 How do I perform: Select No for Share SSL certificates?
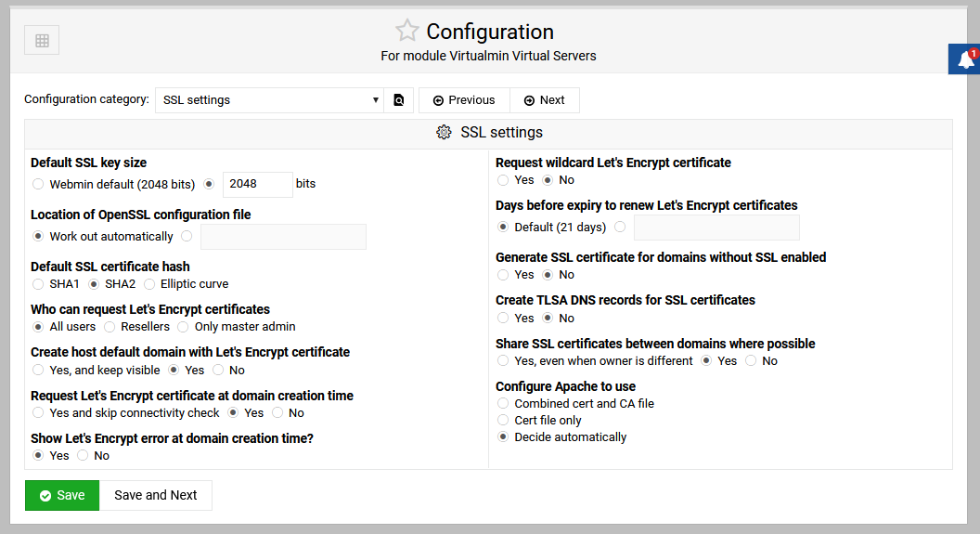751,360
